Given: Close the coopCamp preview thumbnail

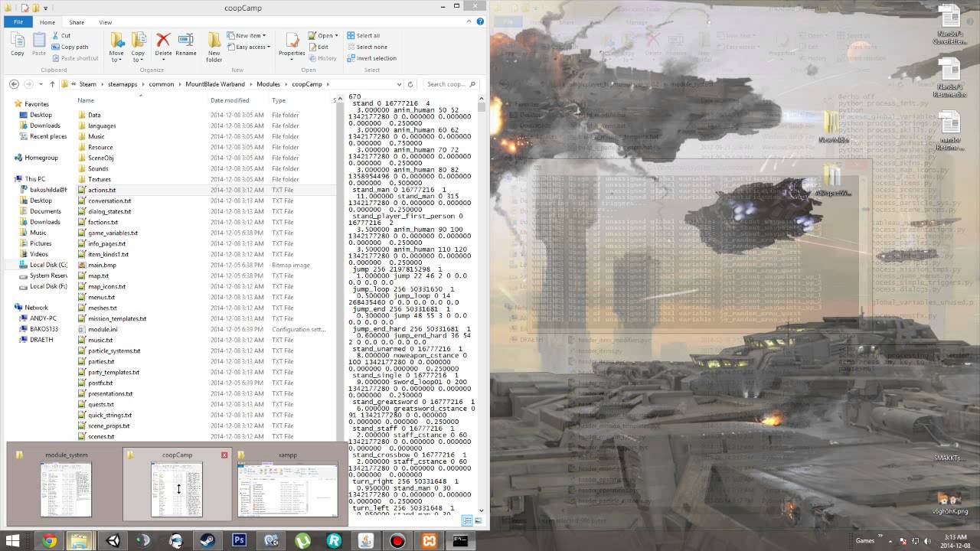Looking at the screenshot, I should click(x=224, y=455).
